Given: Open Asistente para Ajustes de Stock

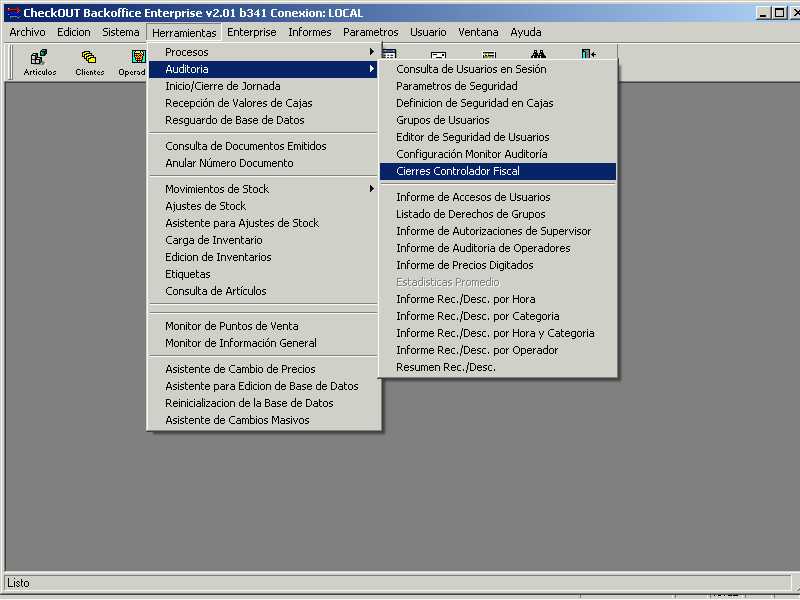Looking at the screenshot, I should [x=263, y=223].
